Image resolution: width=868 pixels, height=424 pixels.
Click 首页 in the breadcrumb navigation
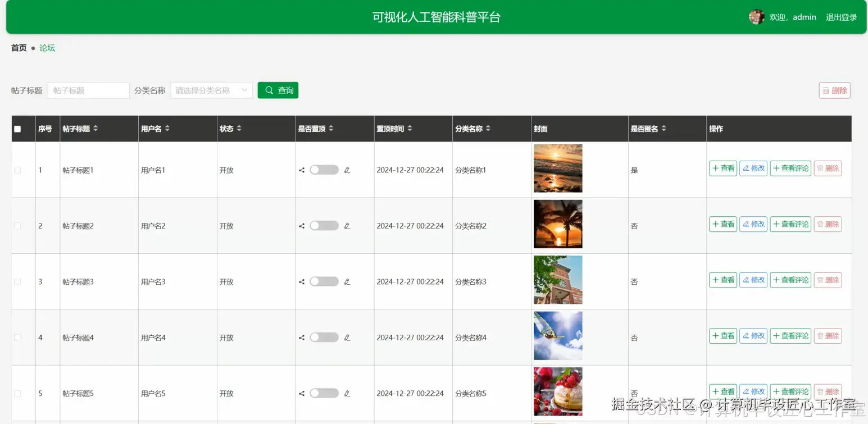point(17,48)
